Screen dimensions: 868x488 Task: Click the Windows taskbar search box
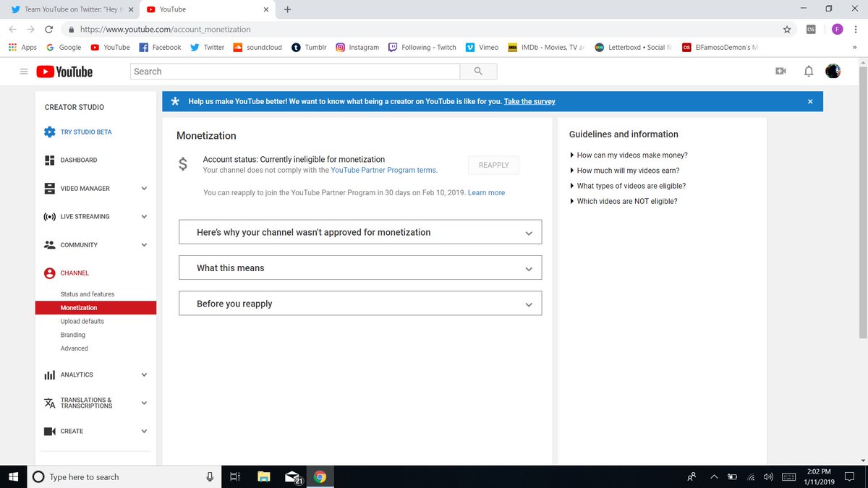tap(125, 476)
